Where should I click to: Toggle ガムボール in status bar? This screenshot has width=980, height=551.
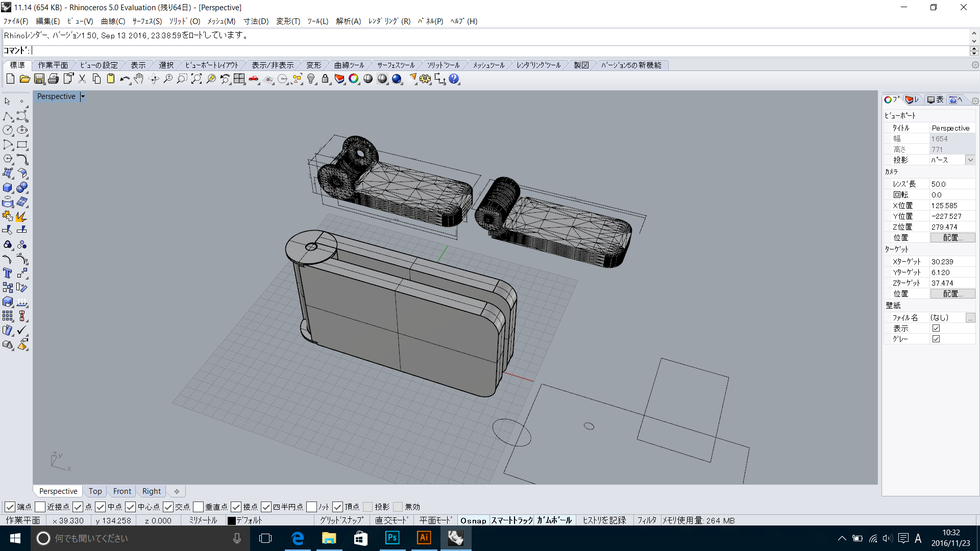[x=554, y=520]
